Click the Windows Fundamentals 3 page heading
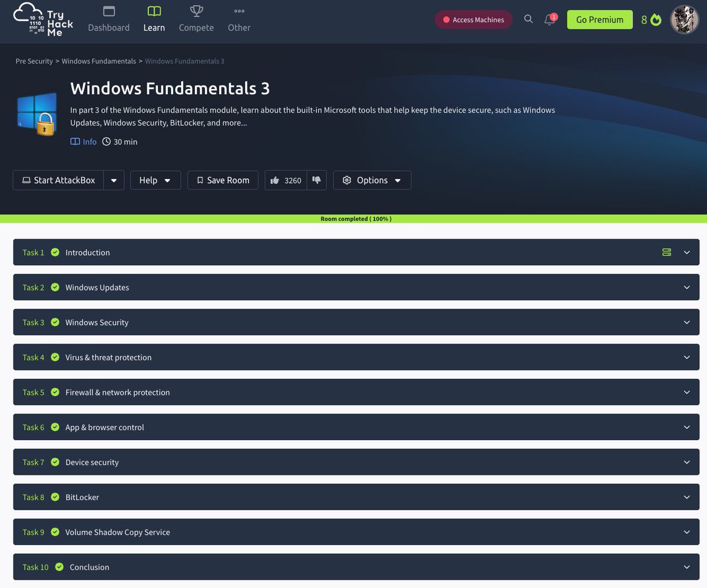The height and width of the screenshot is (588, 707). coord(170,88)
